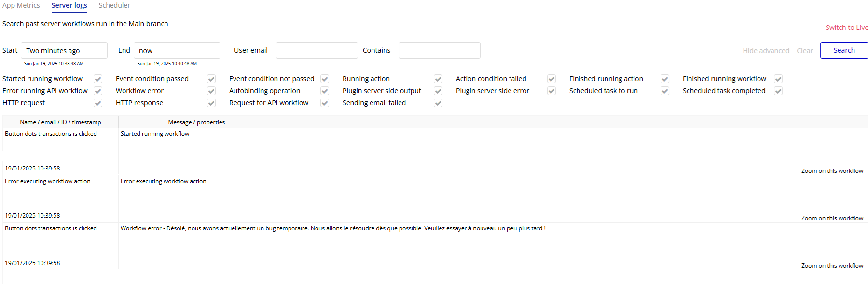This screenshot has height=284, width=868.
Task: Toggle Sending email failed checkbox
Action: (438, 103)
